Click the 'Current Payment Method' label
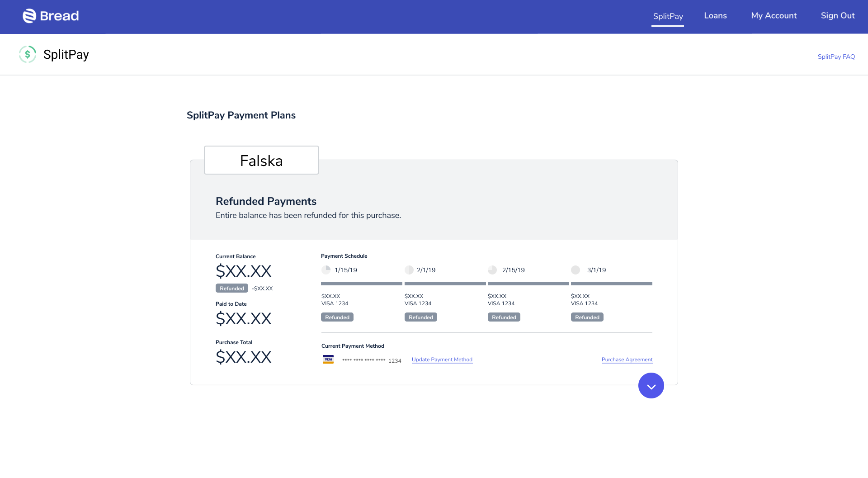This screenshot has width=868, height=478. tap(353, 346)
